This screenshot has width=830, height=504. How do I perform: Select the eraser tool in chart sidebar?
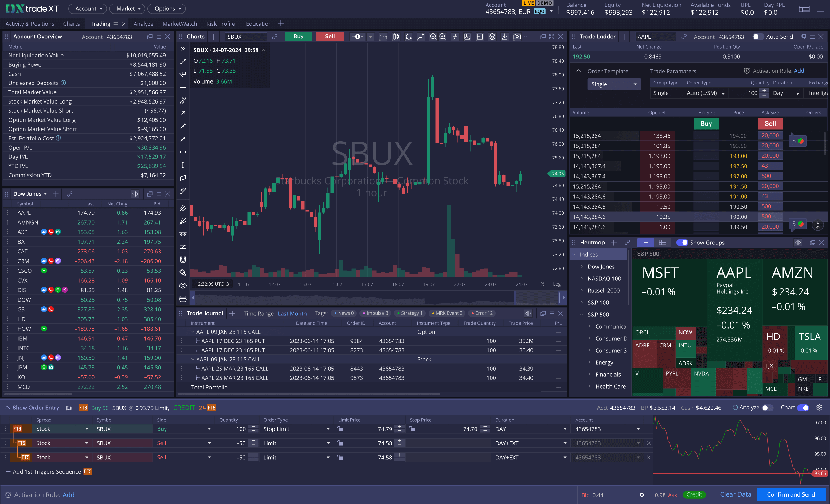coord(183,272)
